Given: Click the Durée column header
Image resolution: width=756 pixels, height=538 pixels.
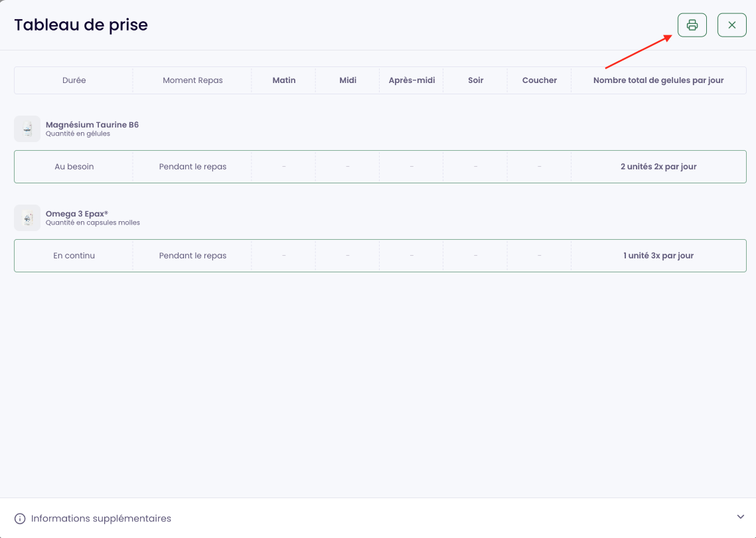Looking at the screenshot, I should (x=74, y=80).
